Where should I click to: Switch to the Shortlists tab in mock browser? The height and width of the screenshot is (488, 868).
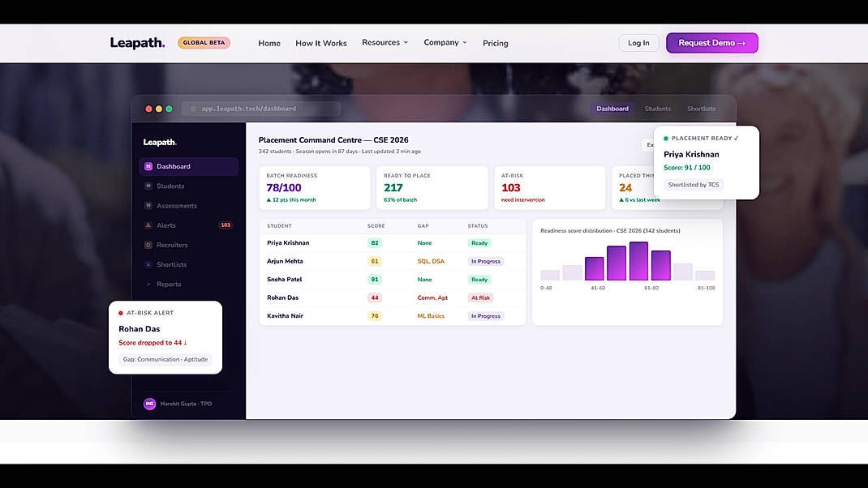[702, 109]
